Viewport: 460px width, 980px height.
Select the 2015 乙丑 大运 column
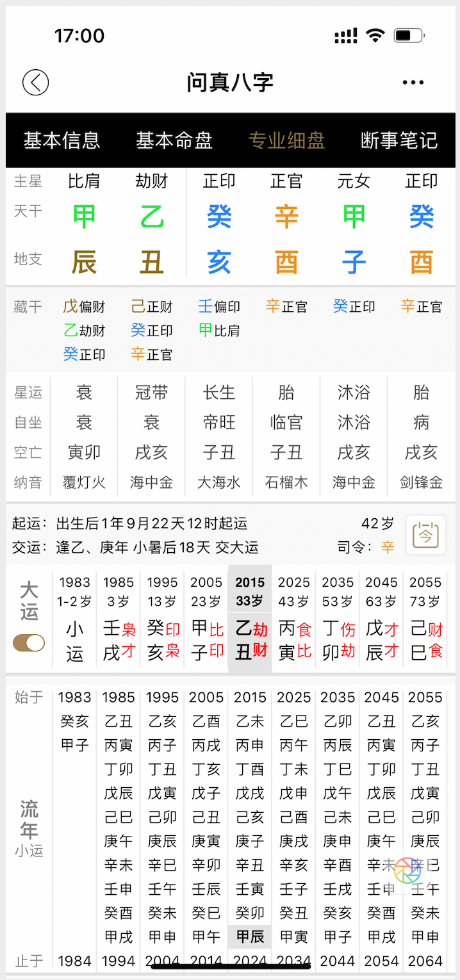click(250, 618)
